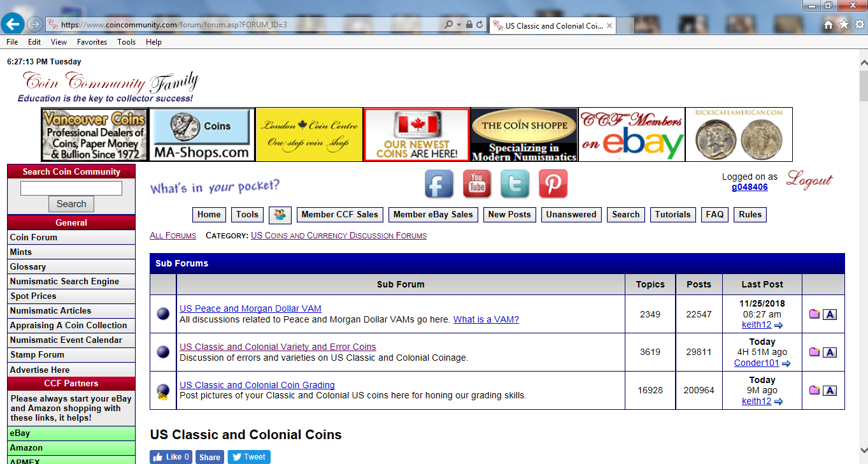Click the Tweet button
Image resolution: width=868 pixels, height=464 pixels.
click(x=249, y=457)
